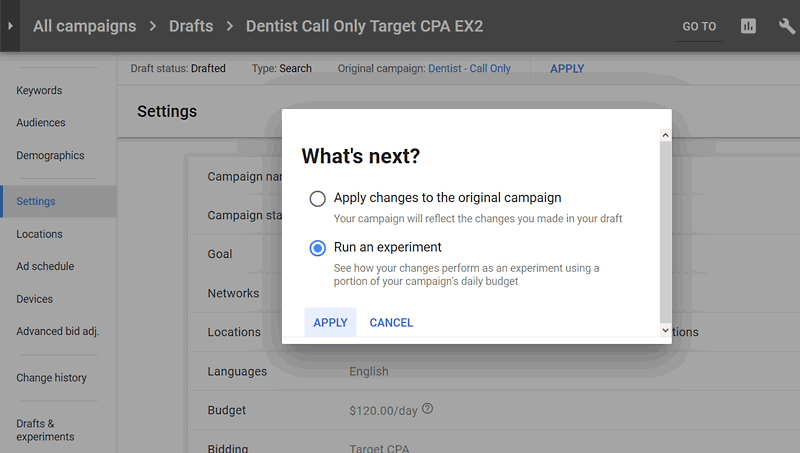Click APPLY in the draft status bar
This screenshot has width=800, height=453.
[567, 69]
